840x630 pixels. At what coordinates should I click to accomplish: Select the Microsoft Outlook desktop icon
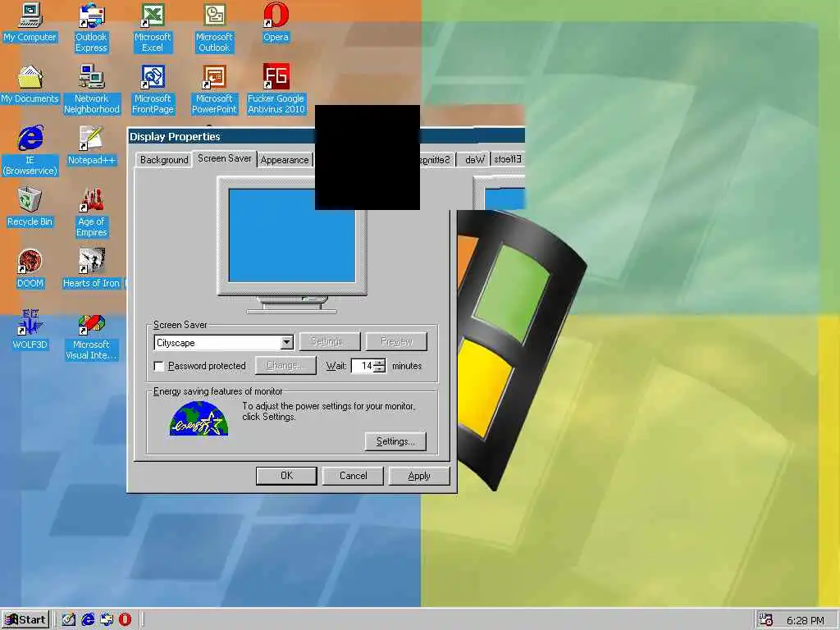click(214, 27)
